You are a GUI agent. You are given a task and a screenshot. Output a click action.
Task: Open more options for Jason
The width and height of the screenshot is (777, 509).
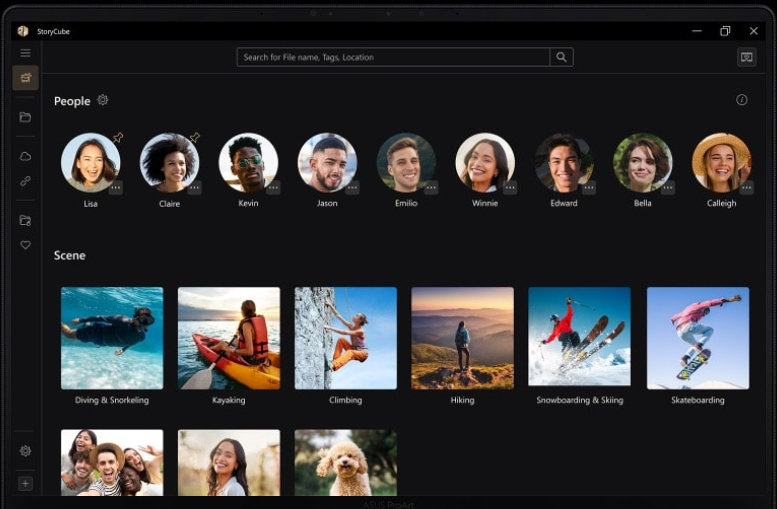(352, 188)
